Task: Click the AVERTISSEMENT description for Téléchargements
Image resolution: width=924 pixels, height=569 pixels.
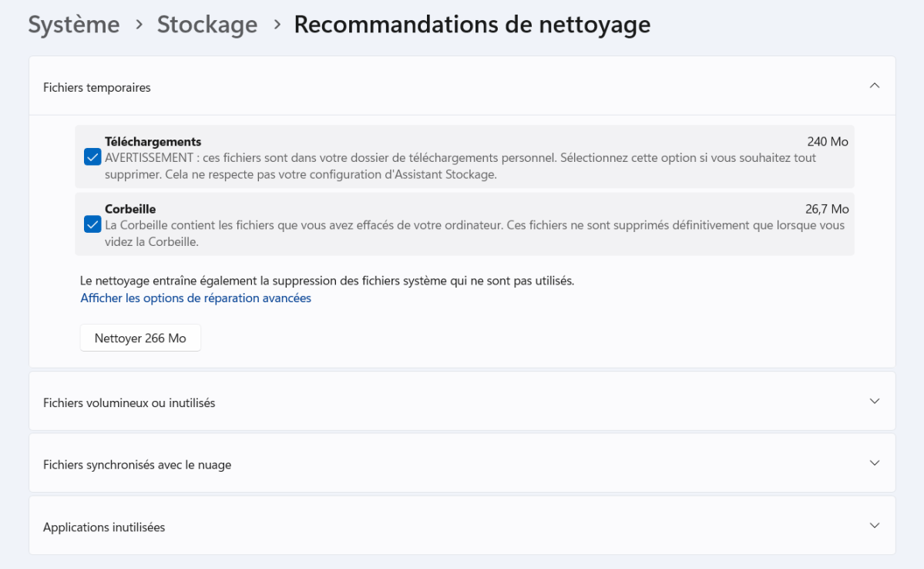Action: click(460, 167)
